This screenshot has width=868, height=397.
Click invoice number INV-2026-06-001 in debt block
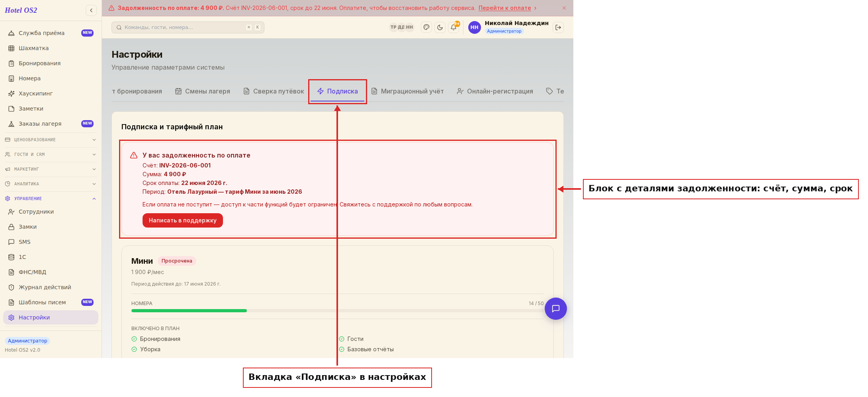click(185, 165)
